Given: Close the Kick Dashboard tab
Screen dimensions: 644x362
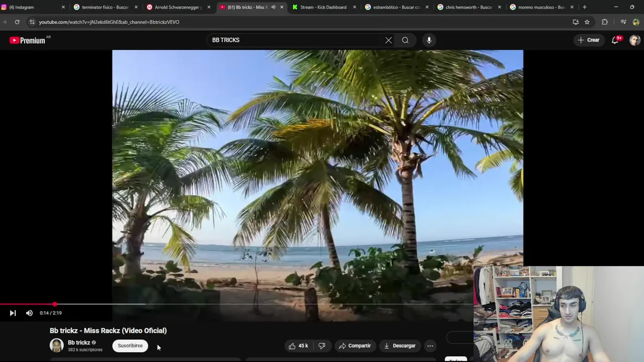Looking at the screenshot, I should [355, 7].
